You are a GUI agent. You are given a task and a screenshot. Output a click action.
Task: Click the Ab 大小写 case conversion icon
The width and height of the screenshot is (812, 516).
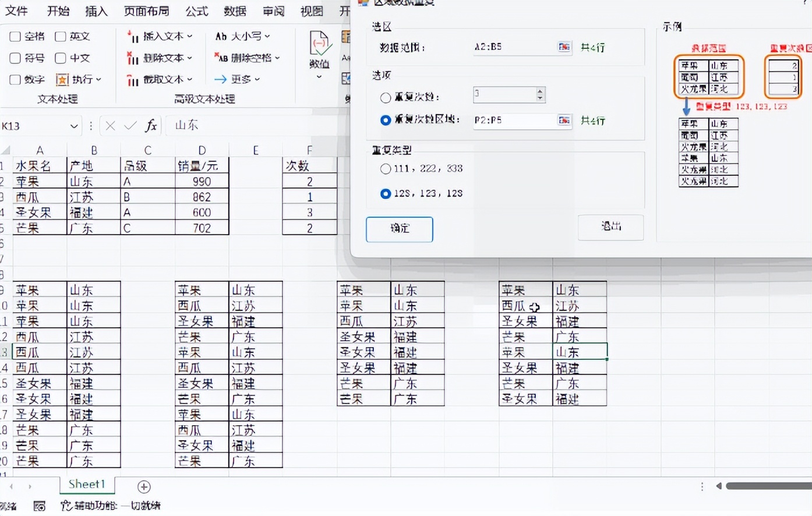pyautogui.click(x=221, y=36)
